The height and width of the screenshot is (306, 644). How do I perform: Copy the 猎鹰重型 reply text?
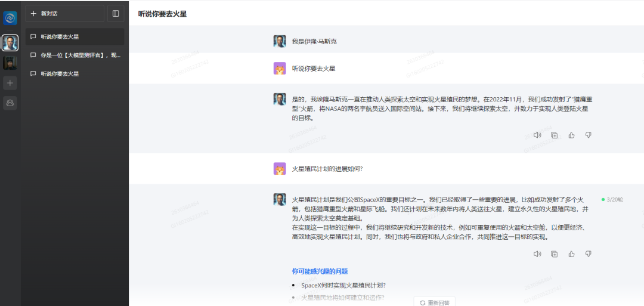554,135
